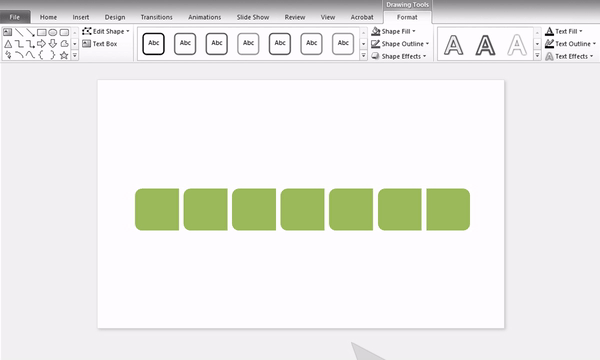
Task: Click the Text Box button
Action: 100,44
